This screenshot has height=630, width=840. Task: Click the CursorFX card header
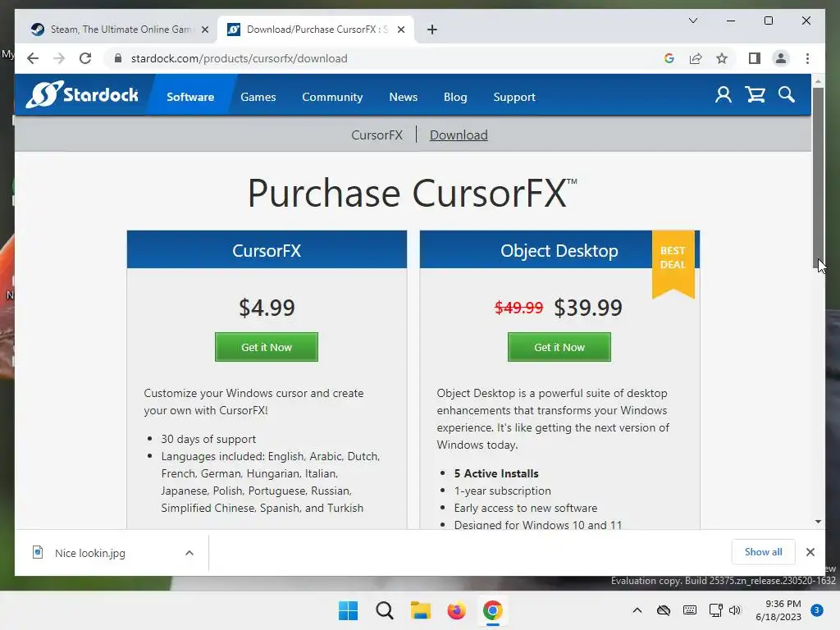(x=267, y=250)
